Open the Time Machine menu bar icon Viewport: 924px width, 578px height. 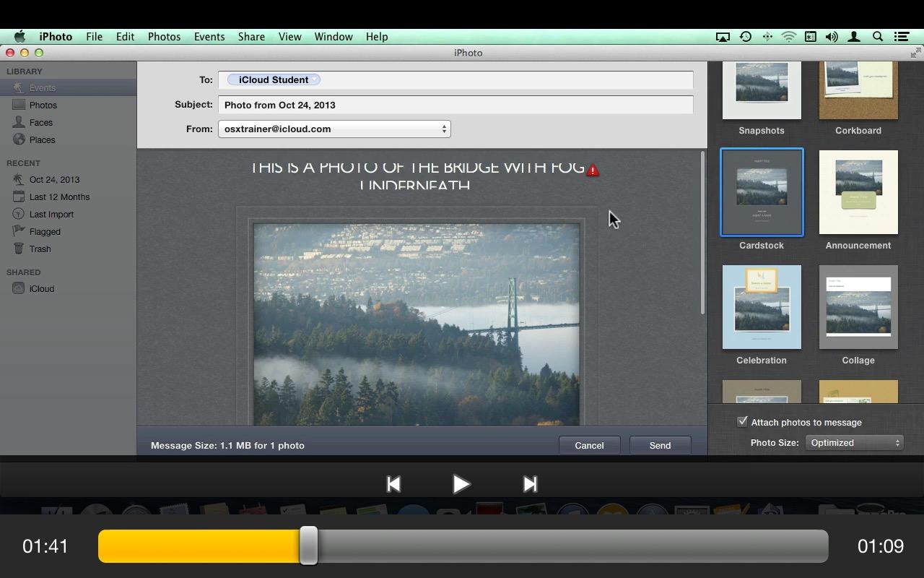click(x=746, y=37)
